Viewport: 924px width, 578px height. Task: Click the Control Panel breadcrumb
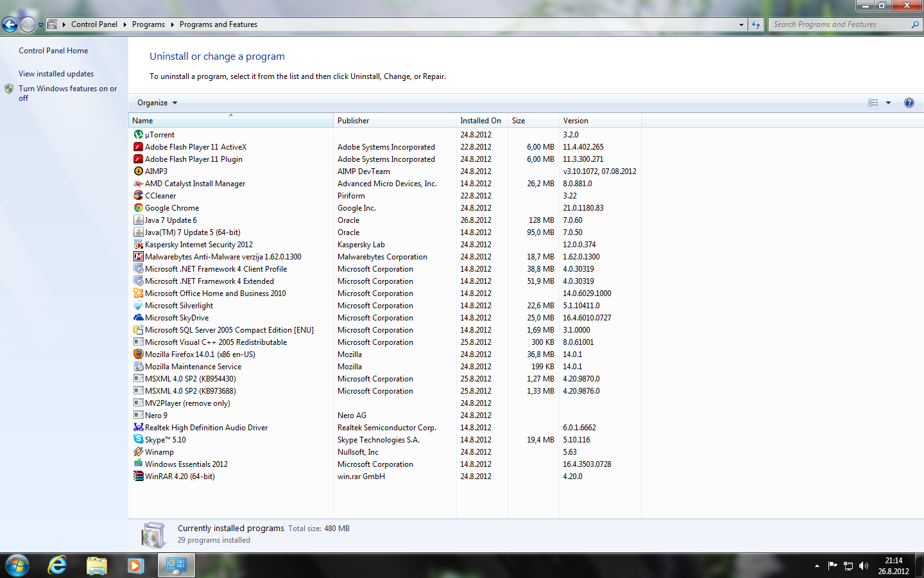tap(94, 24)
